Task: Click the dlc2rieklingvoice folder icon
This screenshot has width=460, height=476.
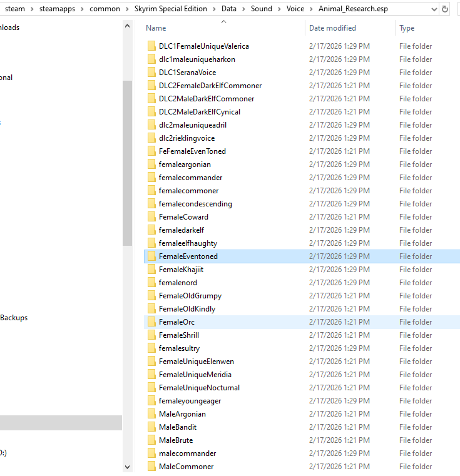Action: point(151,138)
